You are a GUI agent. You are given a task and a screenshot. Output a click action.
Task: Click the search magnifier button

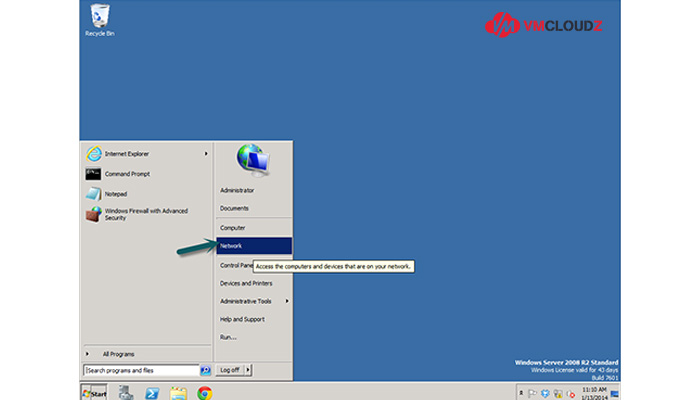point(205,370)
